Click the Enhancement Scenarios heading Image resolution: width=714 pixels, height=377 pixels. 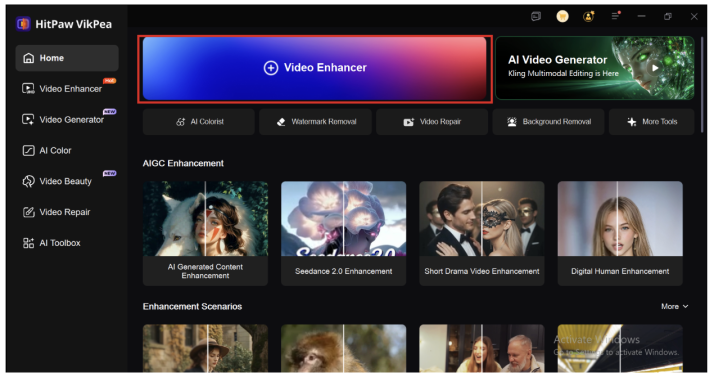pyautogui.click(x=192, y=306)
